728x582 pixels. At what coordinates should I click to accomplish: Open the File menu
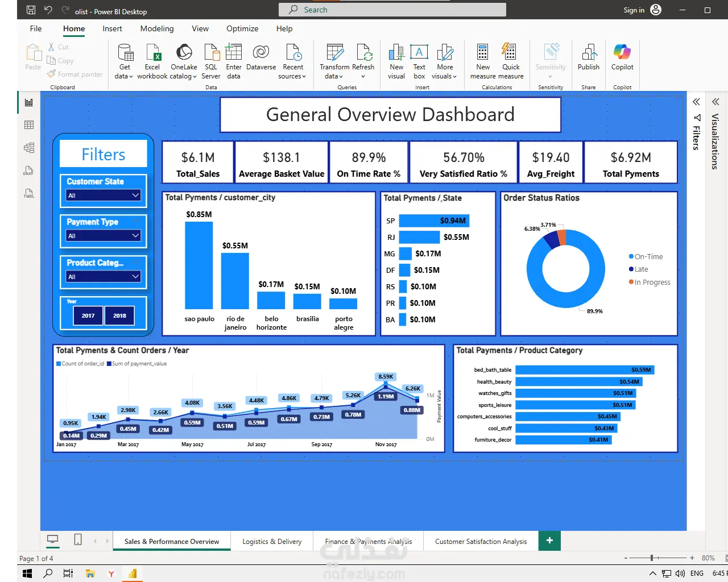coord(36,28)
